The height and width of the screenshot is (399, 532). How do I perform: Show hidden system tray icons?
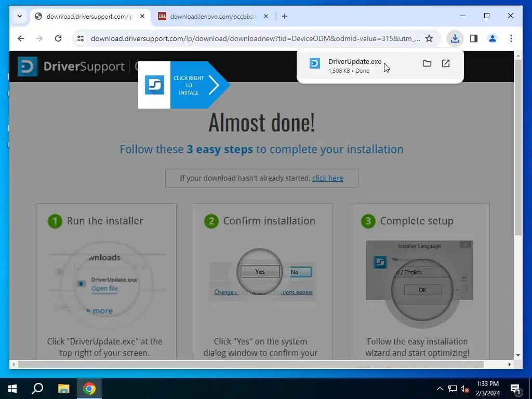440,389
